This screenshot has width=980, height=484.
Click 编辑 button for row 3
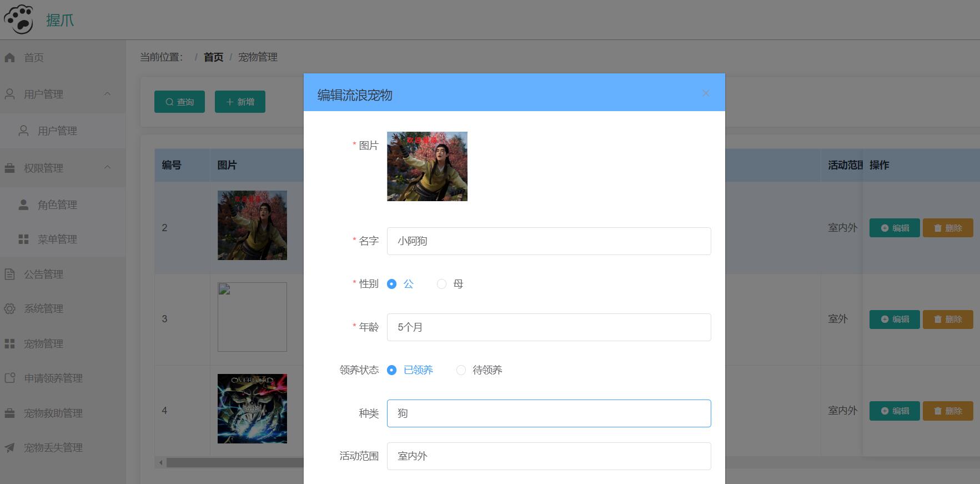point(894,319)
